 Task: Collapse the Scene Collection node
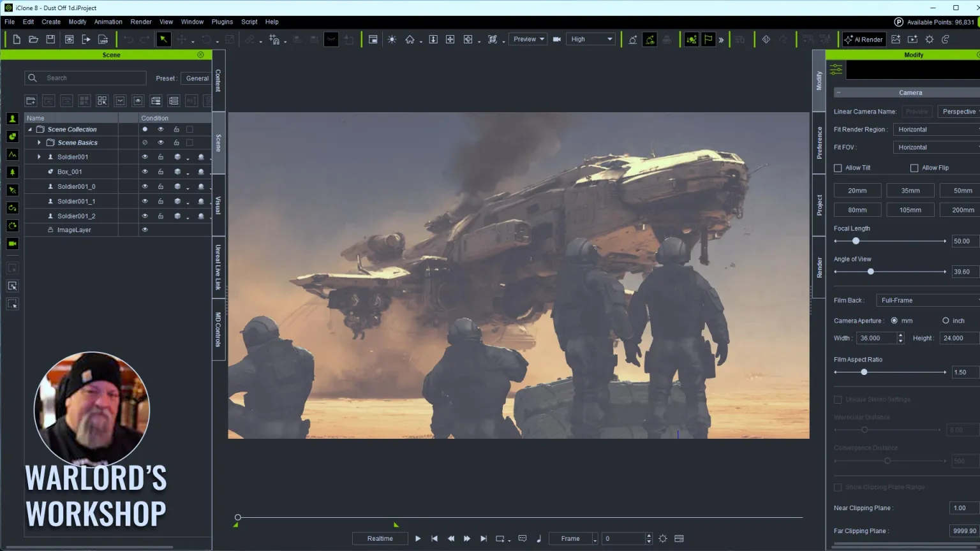point(29,129)
